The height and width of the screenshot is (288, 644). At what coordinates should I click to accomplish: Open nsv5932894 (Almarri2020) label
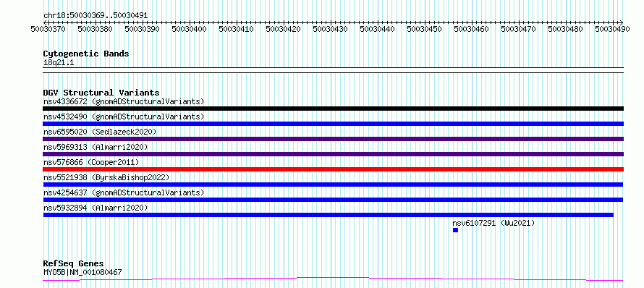pyautogui.click(x=96, y=208)
